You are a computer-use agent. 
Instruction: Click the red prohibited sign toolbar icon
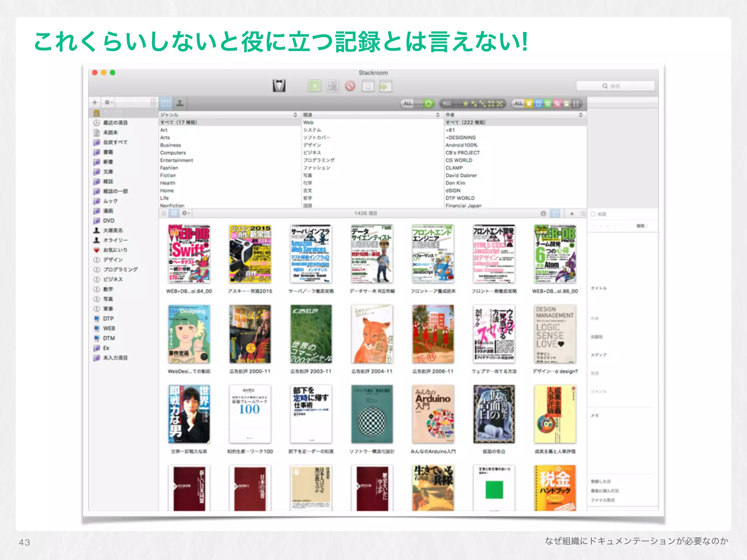tap(350, 86)
